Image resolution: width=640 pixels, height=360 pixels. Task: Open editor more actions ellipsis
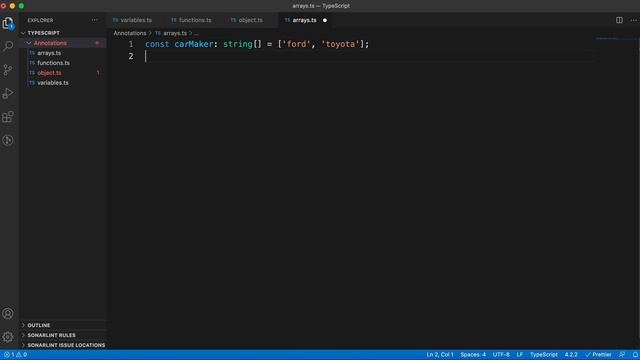coord(633,20)
